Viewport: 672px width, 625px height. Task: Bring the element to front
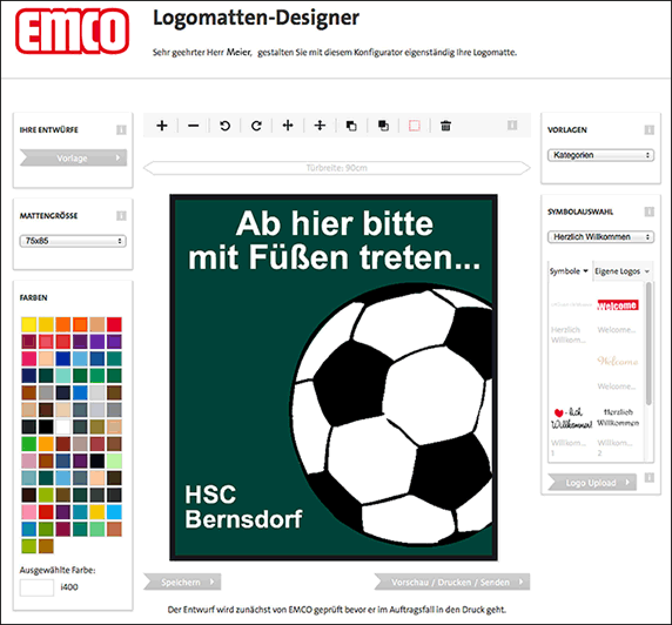point(351,126)
